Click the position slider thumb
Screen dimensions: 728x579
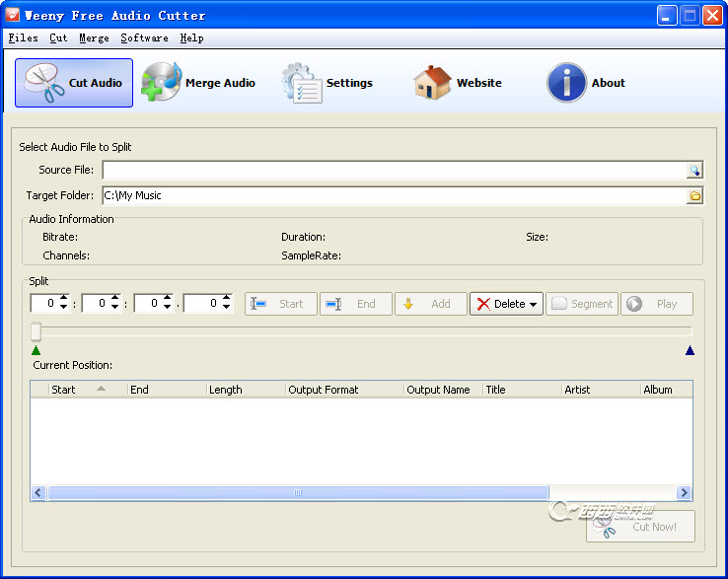[x=36, y=331]
